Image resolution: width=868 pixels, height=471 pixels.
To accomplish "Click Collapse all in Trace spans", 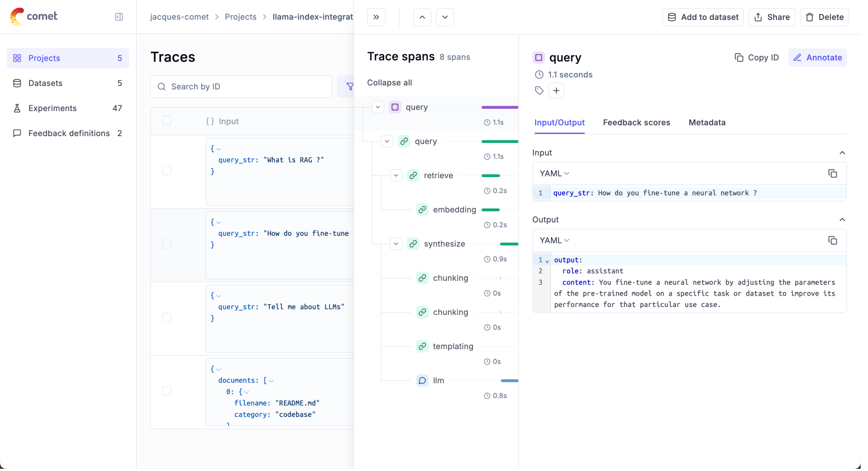I will tap(389, 83).
